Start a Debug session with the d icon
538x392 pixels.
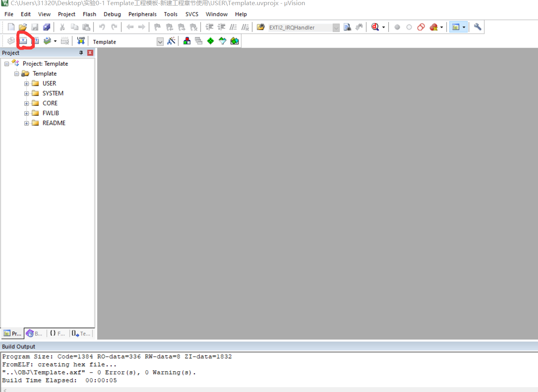[x=375, y=27]
